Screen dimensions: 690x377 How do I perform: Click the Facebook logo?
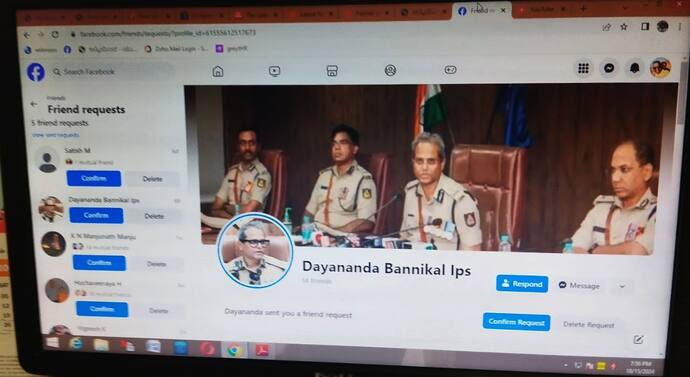click(36, 72)
